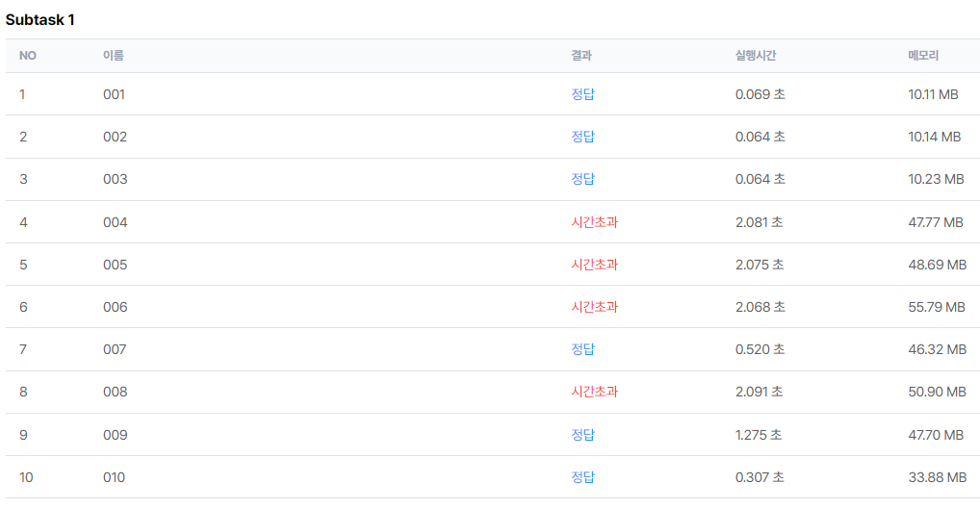Select test name 009
Viewport: 980px width, 509px height.
pos(115,435)
